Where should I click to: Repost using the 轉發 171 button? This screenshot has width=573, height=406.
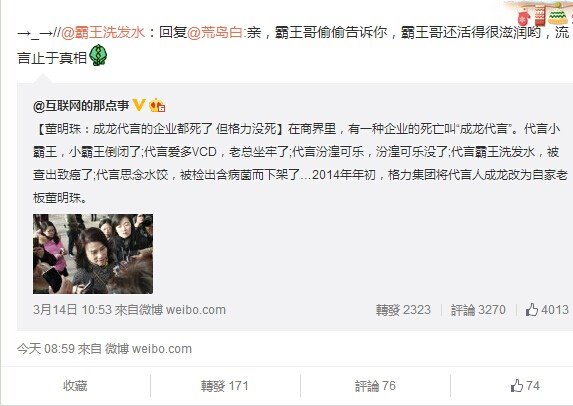tap(224, 386)
